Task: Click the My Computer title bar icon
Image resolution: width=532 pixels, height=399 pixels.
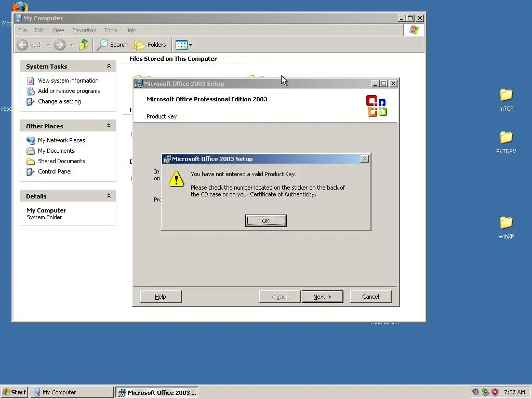Action: (19, 18)
